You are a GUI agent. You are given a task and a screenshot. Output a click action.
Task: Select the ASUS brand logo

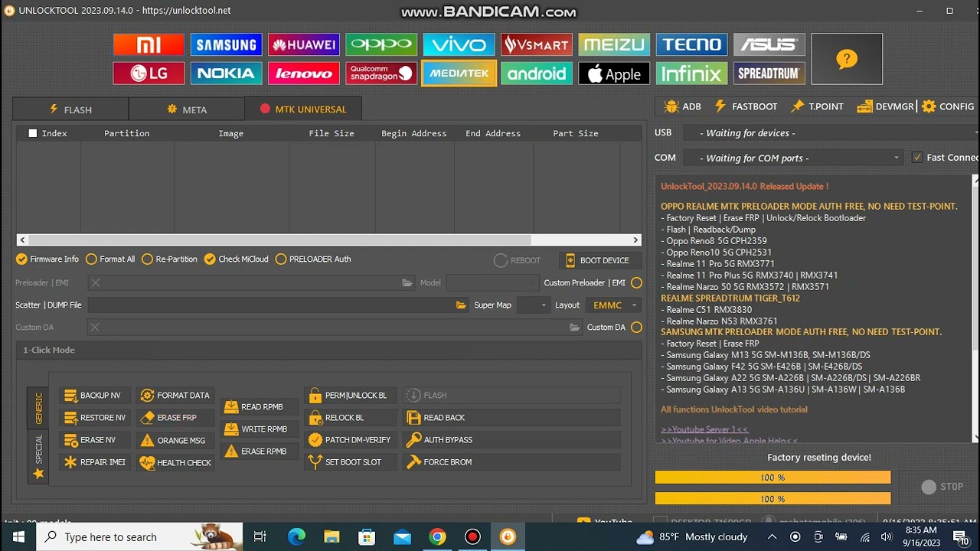pyautogui.click(x=769, y=44)
